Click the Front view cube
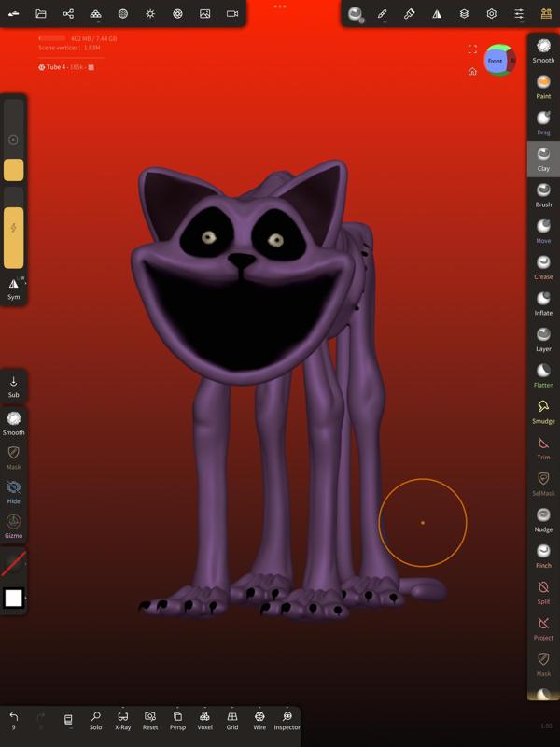The height and width of the screenshot is (747, 560). 496,61
